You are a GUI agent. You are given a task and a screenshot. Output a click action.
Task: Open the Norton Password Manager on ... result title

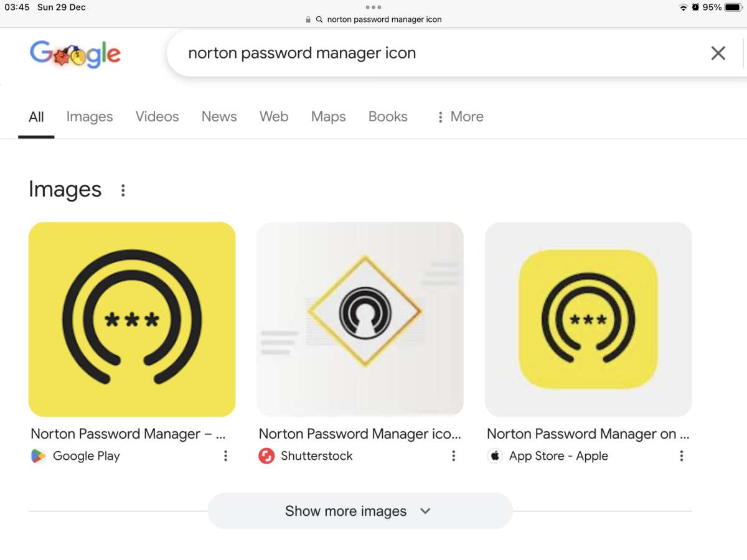[x=588, y=434]
